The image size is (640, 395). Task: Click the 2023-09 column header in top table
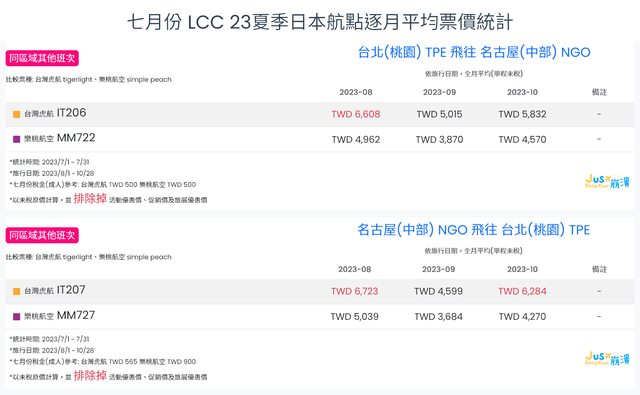point(439,92)
